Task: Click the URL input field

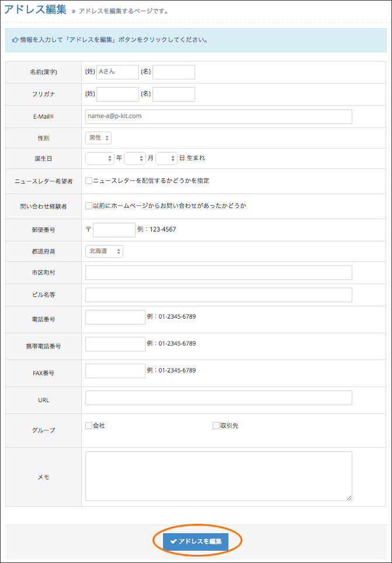Action: click(x=218, y=398)
